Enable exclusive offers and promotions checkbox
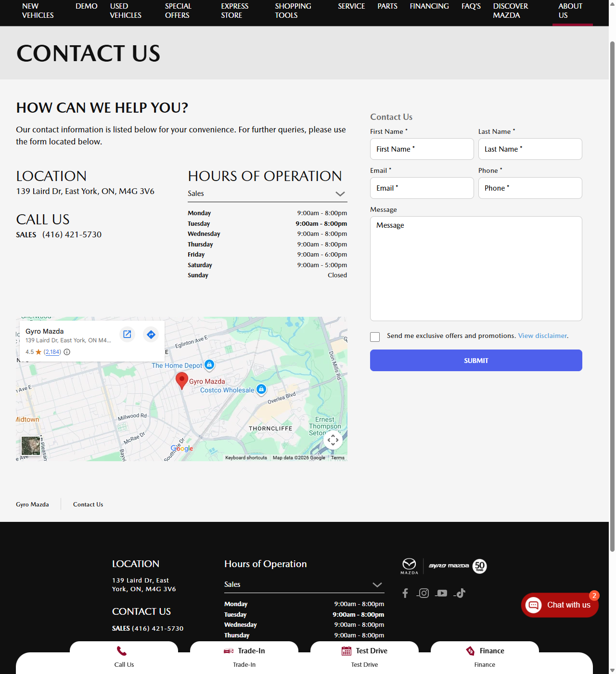 coord(375,337)
